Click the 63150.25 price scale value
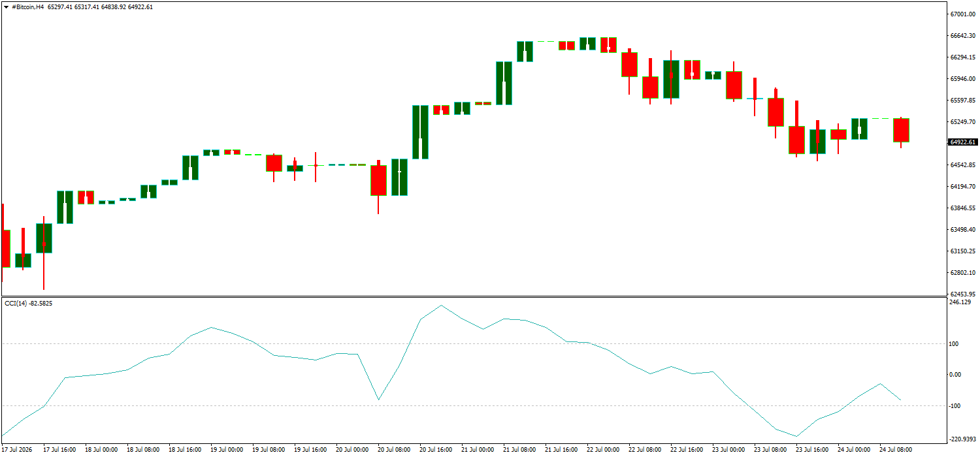Screen dimensions: 980x457 tap(962, 251)
